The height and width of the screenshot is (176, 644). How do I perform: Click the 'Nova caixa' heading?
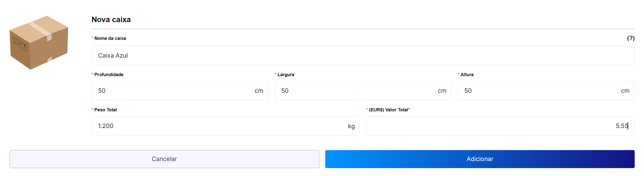click(x=111, y=19)
